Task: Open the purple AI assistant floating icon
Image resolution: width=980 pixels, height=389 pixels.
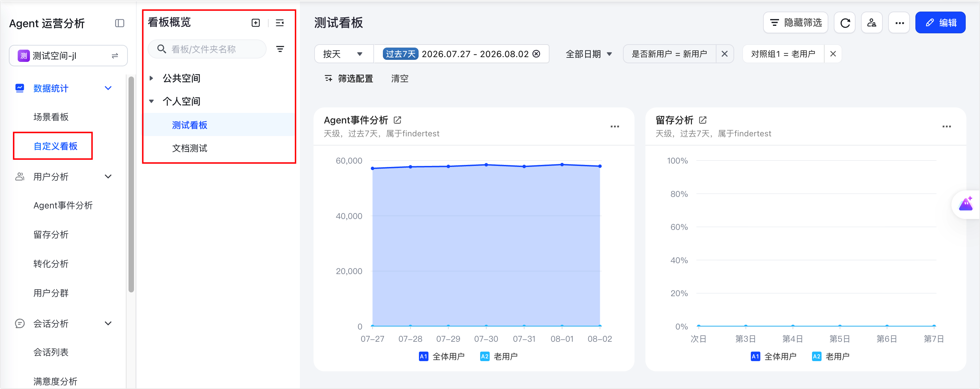Action: (x=966, y=204)
